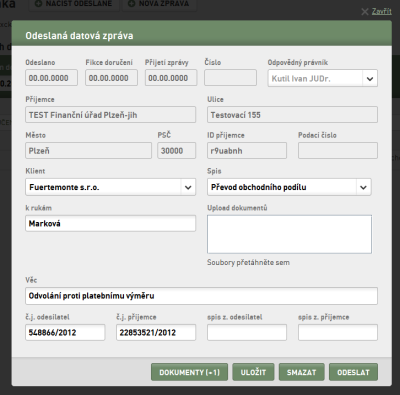
Task: Click the X icon beside Zavřít
Action: 365,12
